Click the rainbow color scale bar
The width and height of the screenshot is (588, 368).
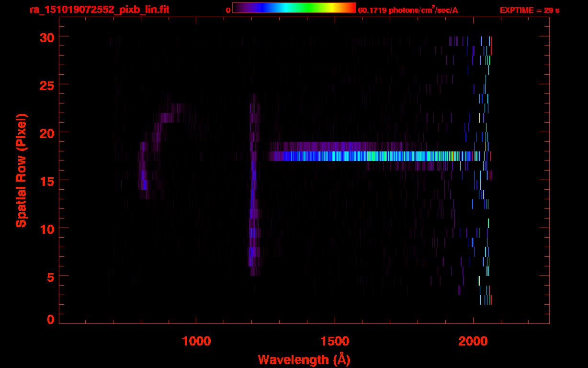[x=294, y=8]
